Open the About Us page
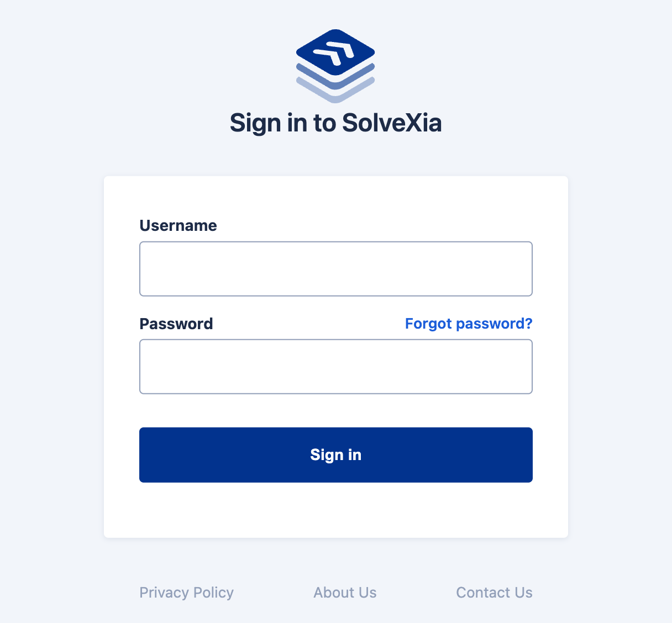This screenshot has width=672, height=623. click(345, 592)
